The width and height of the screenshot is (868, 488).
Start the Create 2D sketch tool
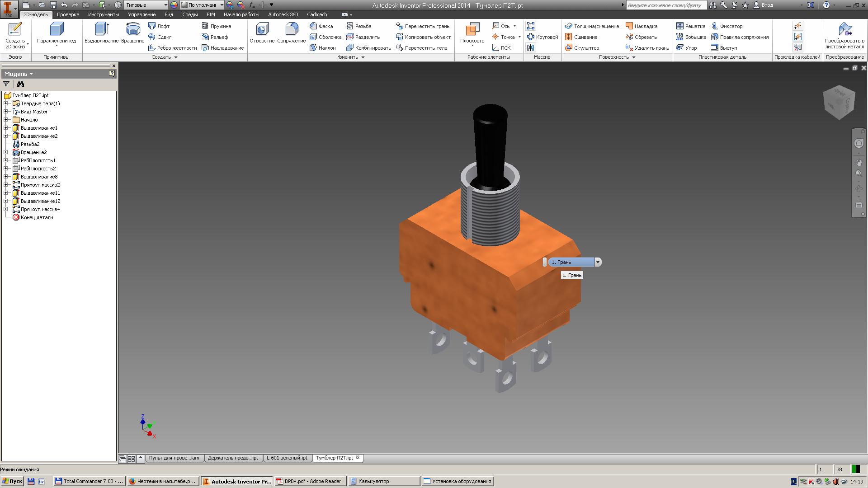point(15,35)
